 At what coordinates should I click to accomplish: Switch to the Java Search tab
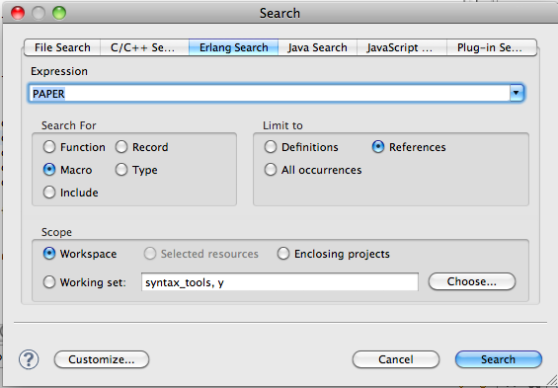click(x=317, y=48)
